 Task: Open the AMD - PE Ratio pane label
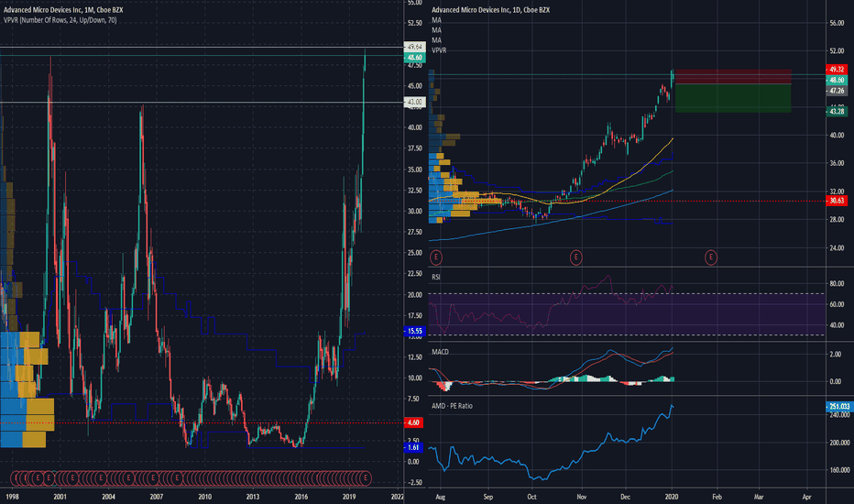(452, 406)
